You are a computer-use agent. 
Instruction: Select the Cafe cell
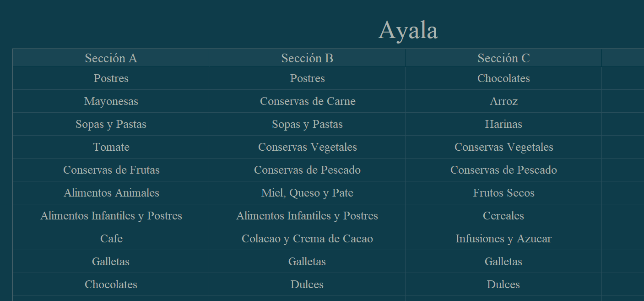pos(111,239)
